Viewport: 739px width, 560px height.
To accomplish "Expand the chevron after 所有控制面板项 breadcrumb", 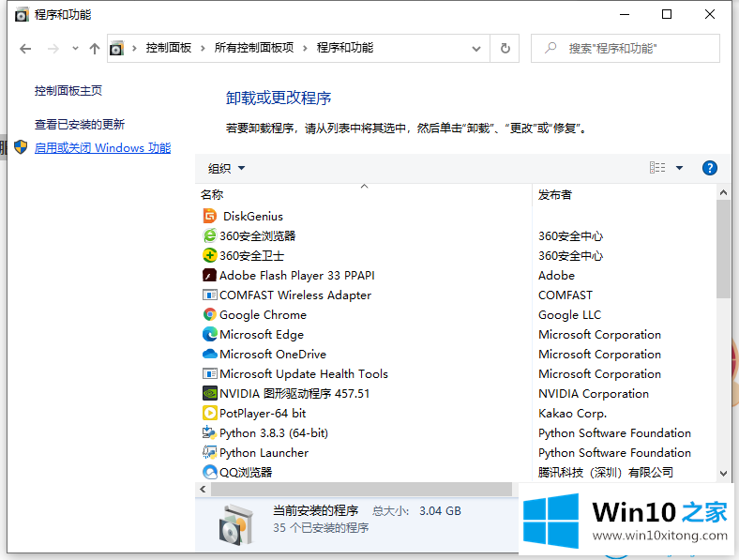I will (305, 48).
